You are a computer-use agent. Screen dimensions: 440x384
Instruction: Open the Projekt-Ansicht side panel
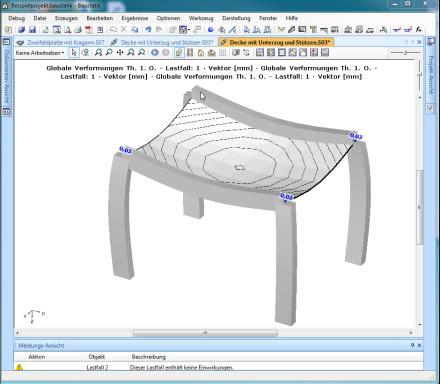coord(431,74)
